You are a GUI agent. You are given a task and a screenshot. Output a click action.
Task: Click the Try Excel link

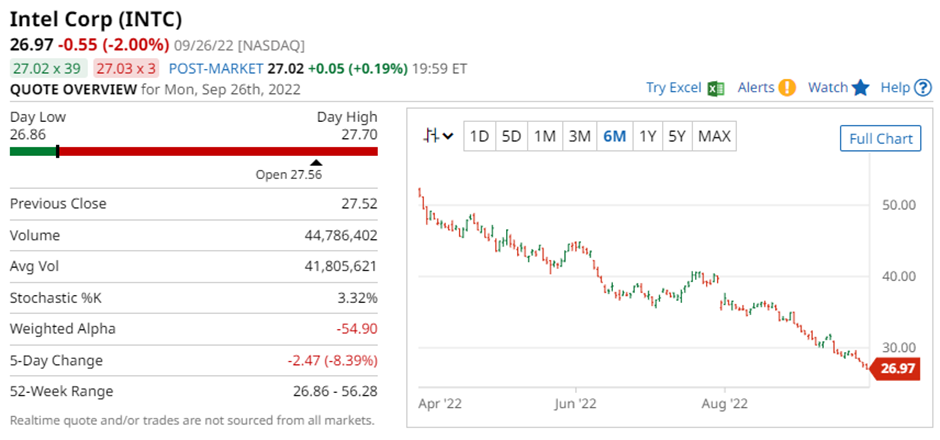(x=673, y=88)
